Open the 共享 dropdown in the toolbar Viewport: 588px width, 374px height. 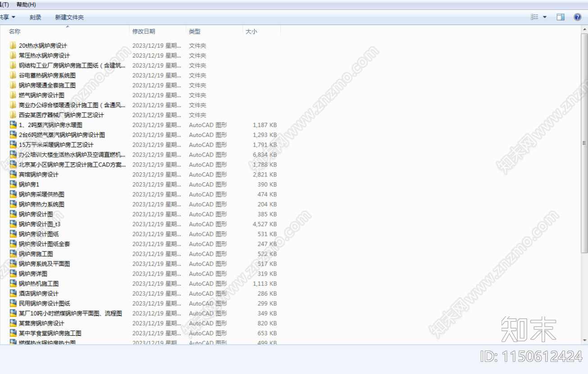pyautogui.click(x=7, y=17)
